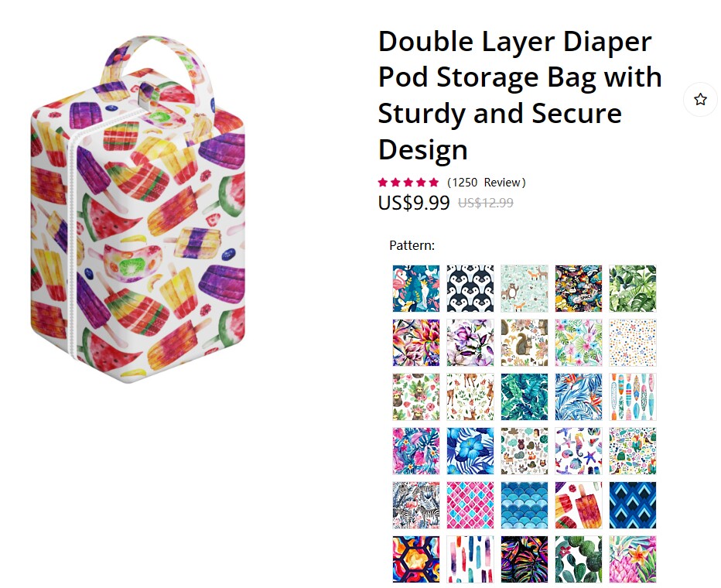Choose the penguin pattern swatch
This screenshot has width=721, height=588.
click(x=470, y=289)
